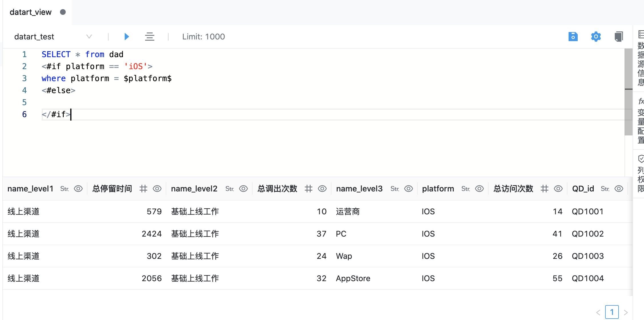Viewport: 644px width, 320px height.
Task: Click the Wap cell
Action: [344, 256]
